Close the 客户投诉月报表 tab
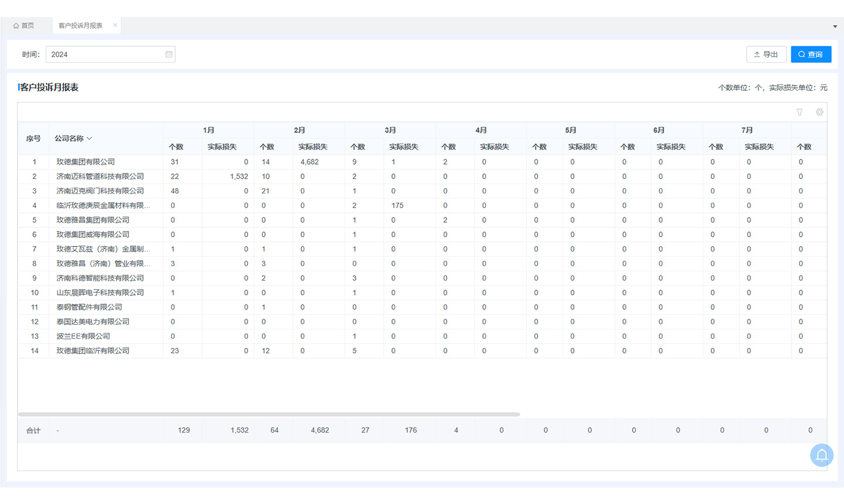The image size is (844, 504). (115, 25)
